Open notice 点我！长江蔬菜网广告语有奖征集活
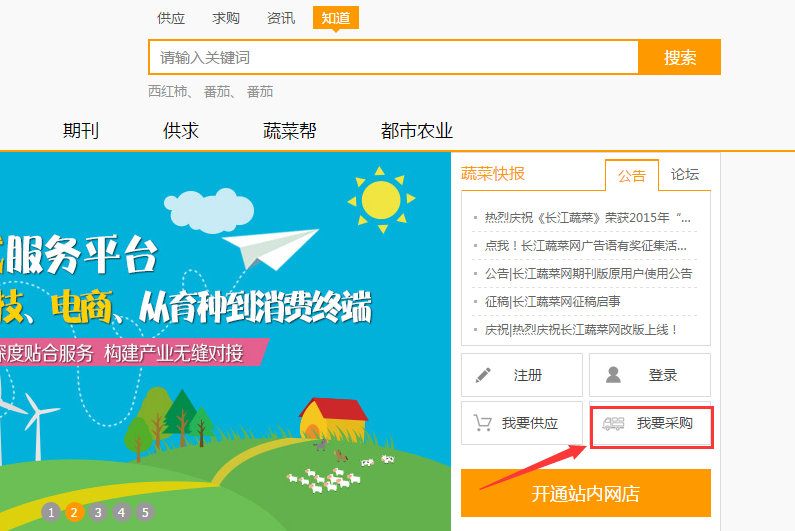 pyautogui.click(x=586, y=246)
